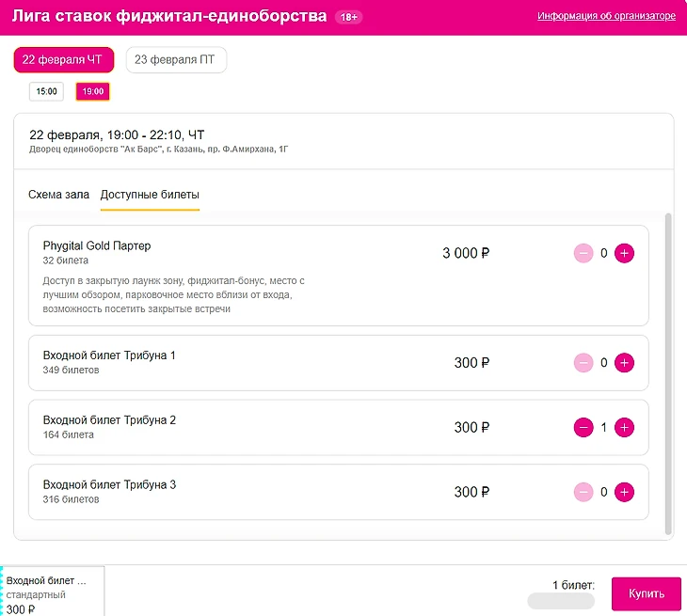
Task: Add one Трибуна 1 ticket with plus
Action: click(x=624, y=362)
